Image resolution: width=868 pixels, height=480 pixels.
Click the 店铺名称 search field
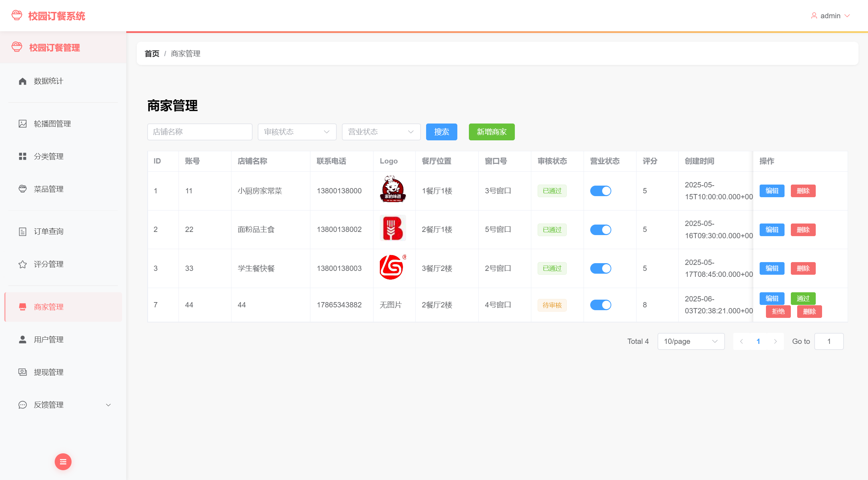point(200,132)
